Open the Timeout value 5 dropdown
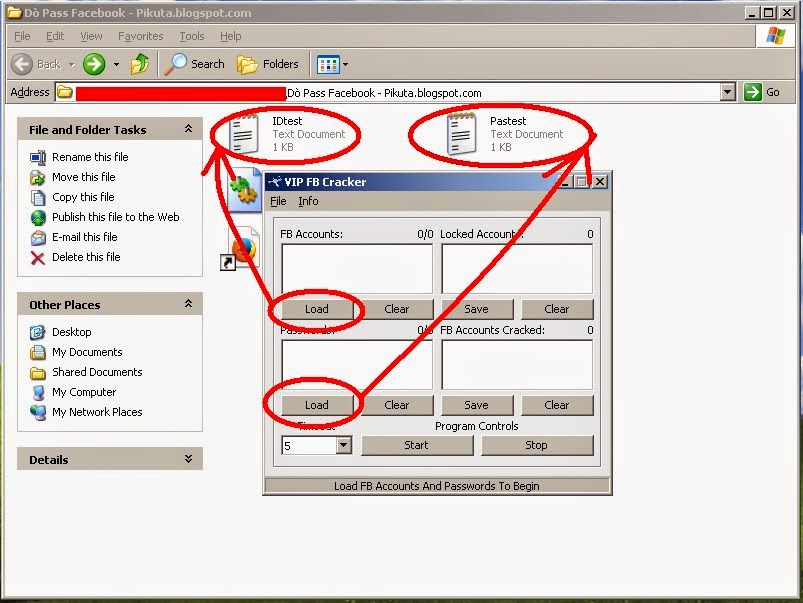 pos(344,445)
